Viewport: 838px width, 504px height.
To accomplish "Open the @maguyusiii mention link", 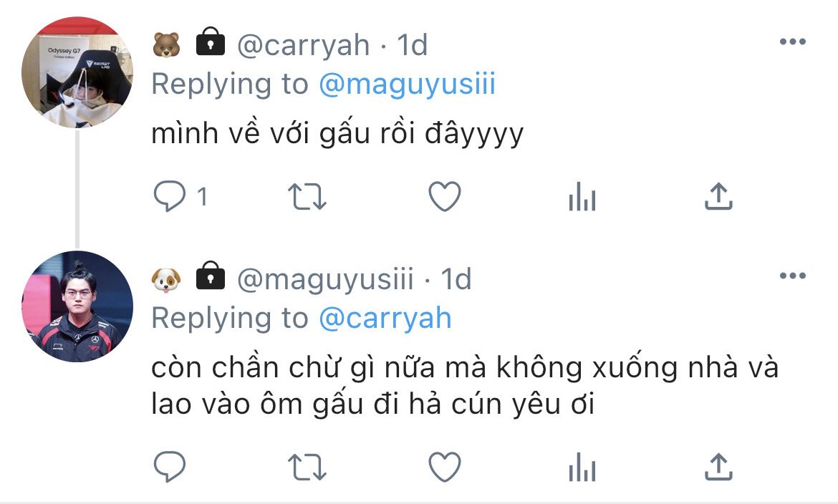I will tap(408, 84).
